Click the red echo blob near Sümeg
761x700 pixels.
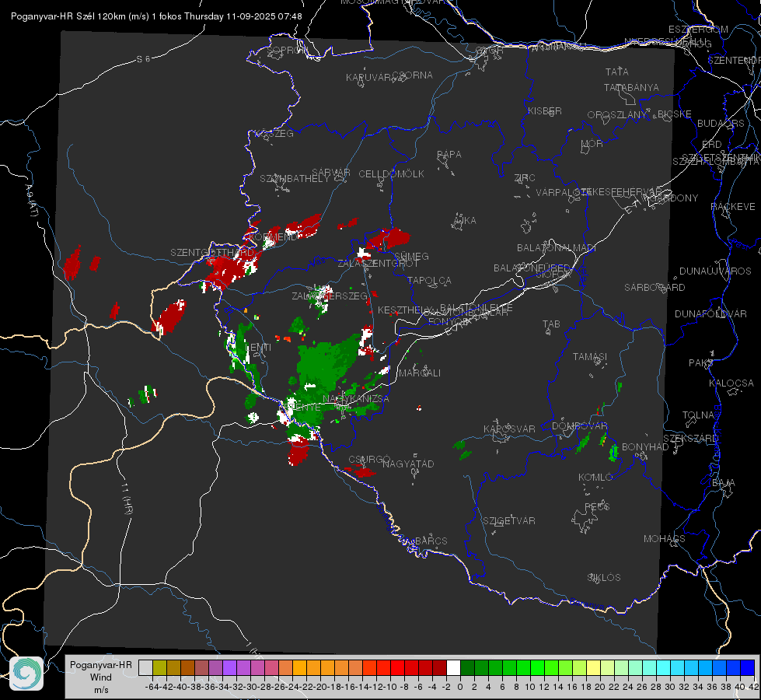(391, 239)
